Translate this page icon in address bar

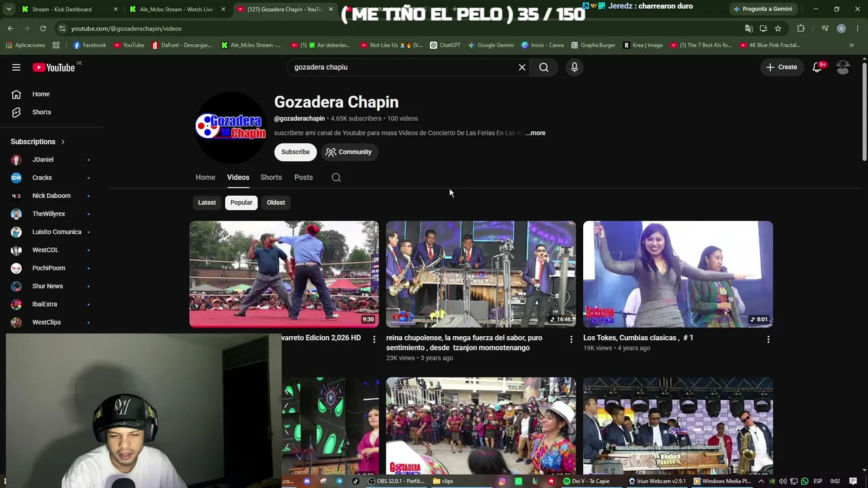click(749, 28)
